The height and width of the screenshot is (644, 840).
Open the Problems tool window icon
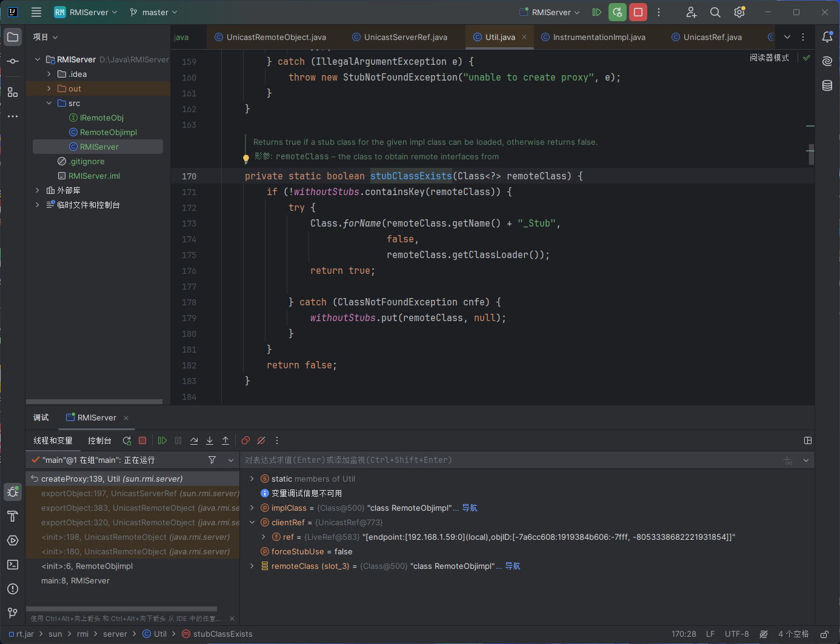coord(13,589)
